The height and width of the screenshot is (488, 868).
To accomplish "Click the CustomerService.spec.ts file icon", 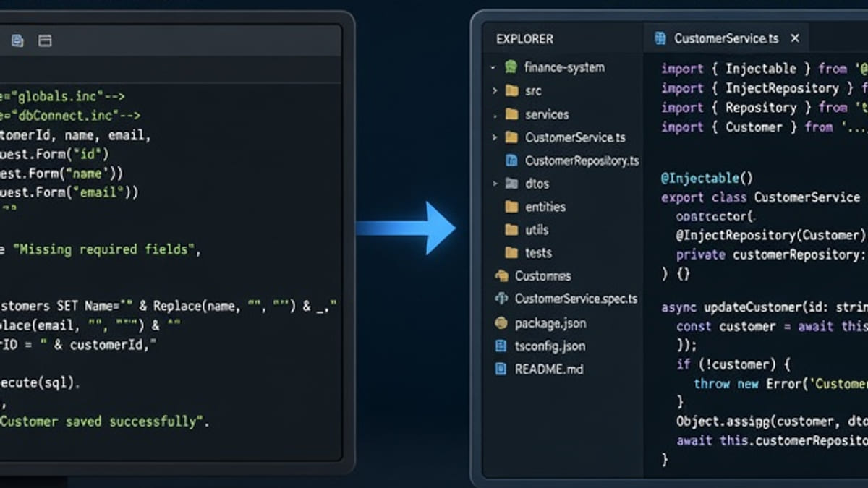I will (501, 299).
